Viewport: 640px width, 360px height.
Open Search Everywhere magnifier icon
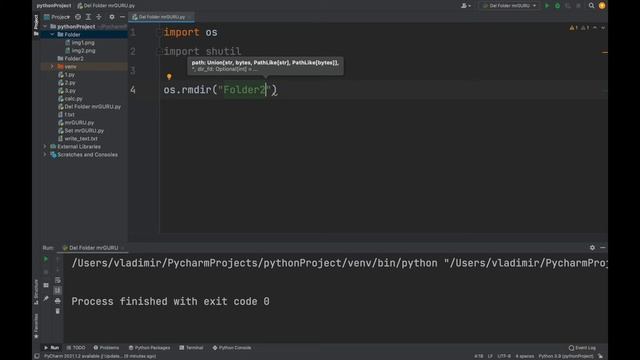[591, 6]
